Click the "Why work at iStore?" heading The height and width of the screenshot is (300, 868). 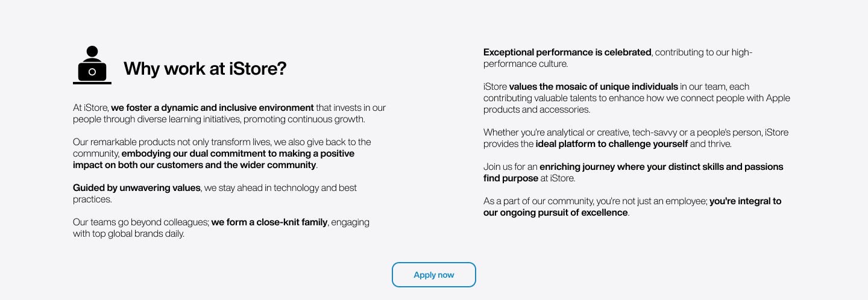204,69
